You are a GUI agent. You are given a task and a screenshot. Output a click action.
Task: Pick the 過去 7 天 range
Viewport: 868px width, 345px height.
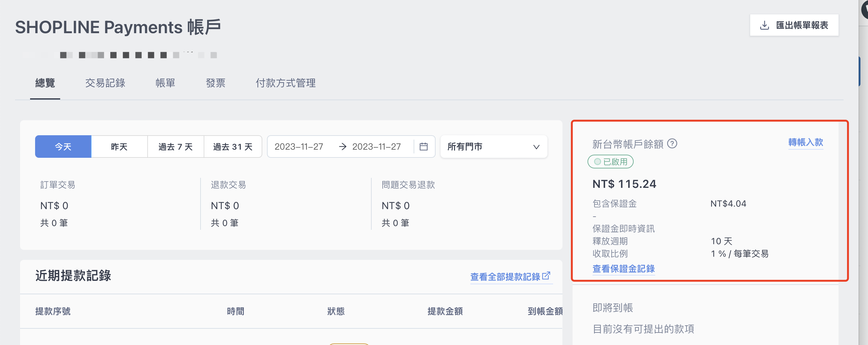(175, 147)
